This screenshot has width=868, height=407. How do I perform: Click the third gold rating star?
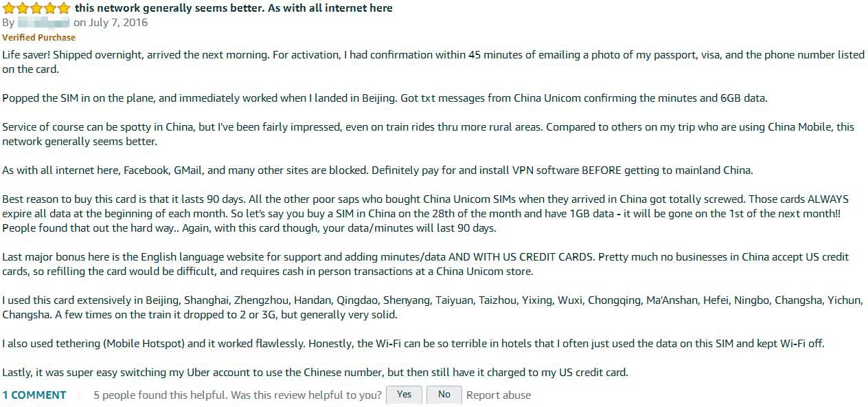(x=36, y=8)
